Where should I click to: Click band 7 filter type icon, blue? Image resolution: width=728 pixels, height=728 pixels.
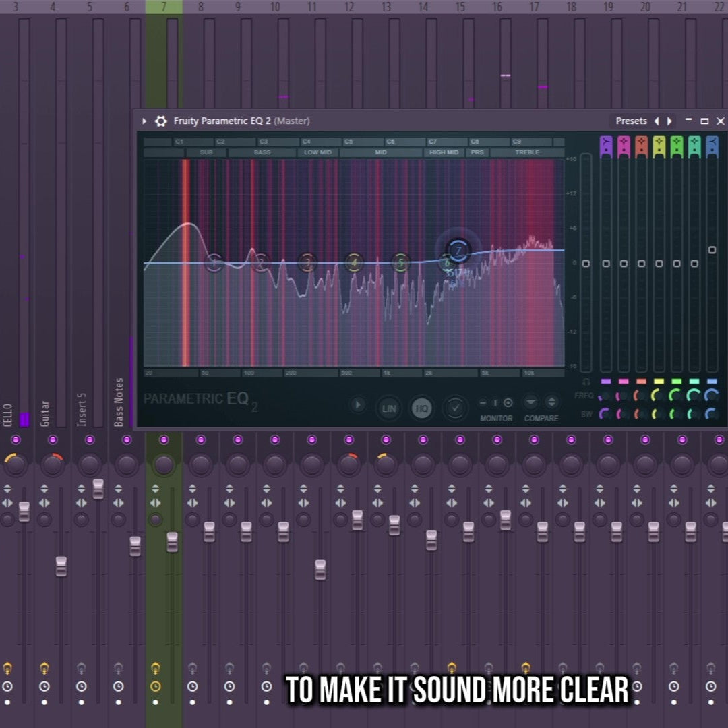[712, 146]
